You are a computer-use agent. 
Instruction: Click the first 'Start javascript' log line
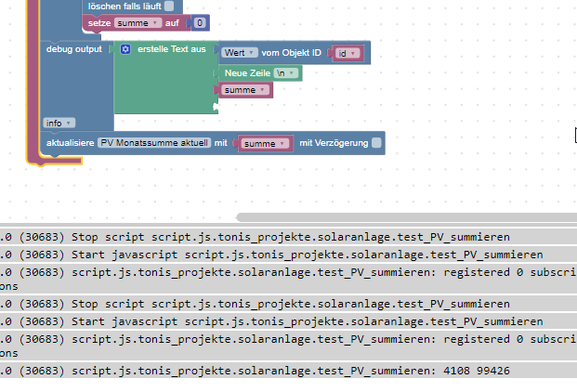[x=288, y=255]
